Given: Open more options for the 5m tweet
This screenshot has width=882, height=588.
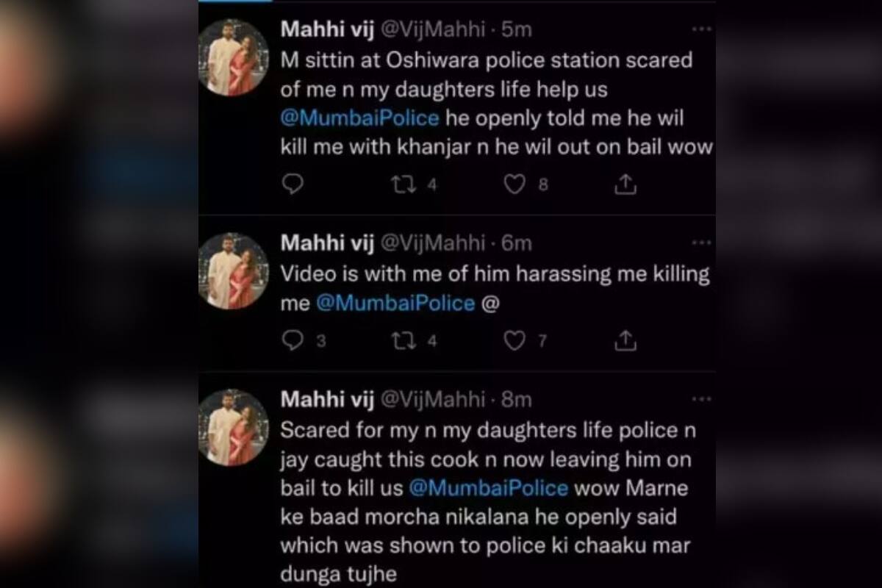Looking at the screenshot, I should pos(702,29).
